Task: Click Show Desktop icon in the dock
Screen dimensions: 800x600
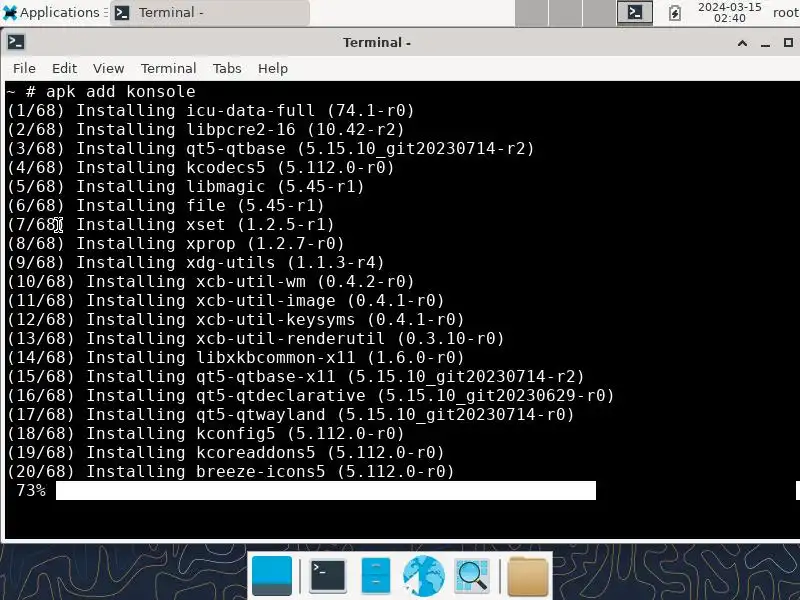Action: [272, 576]
